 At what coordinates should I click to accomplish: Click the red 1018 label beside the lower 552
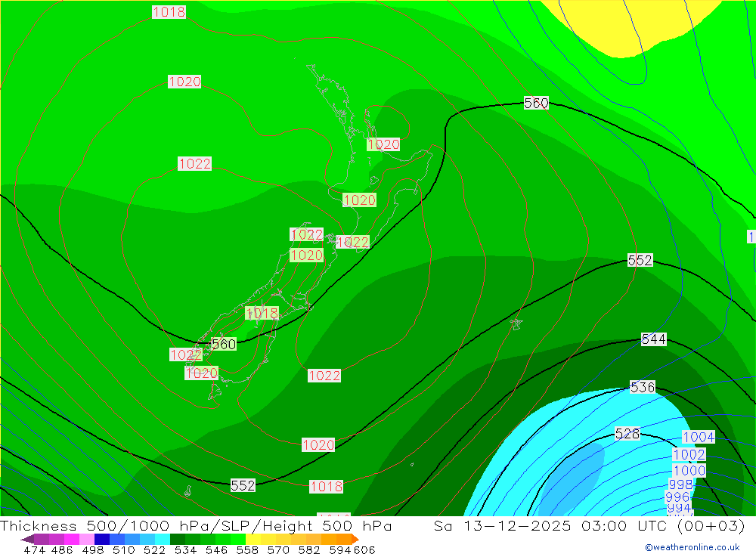(326, 487)
